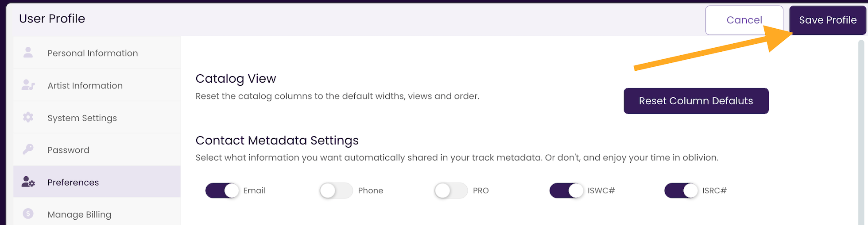The width and height of the screenshot is (868, 225).
Task: Click the Personal Information person icon
Action: pos(28,53)
